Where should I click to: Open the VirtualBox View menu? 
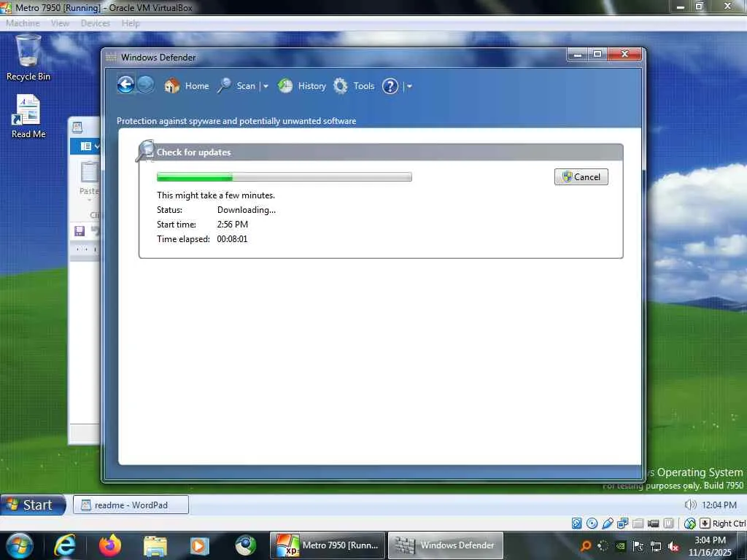point(60,23)
